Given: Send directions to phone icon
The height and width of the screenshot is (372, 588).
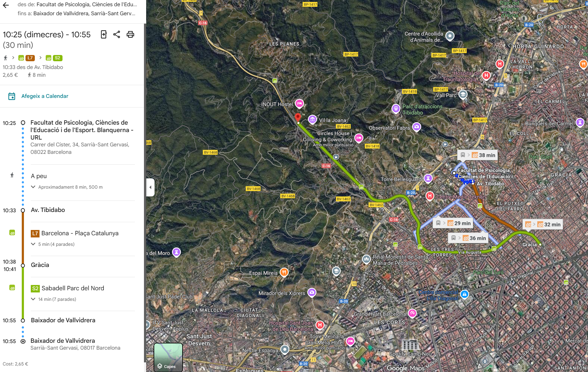Looking at the screenshot, I should [104, 34].
